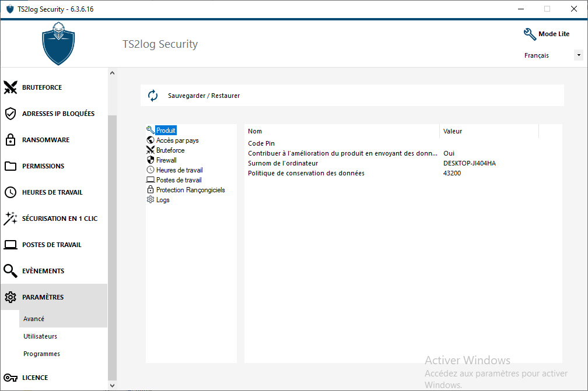The image size is (588, 391).
Task: Click the magic wand Sécurisation en 1 clic icon
Action: (x=10, y=219)
